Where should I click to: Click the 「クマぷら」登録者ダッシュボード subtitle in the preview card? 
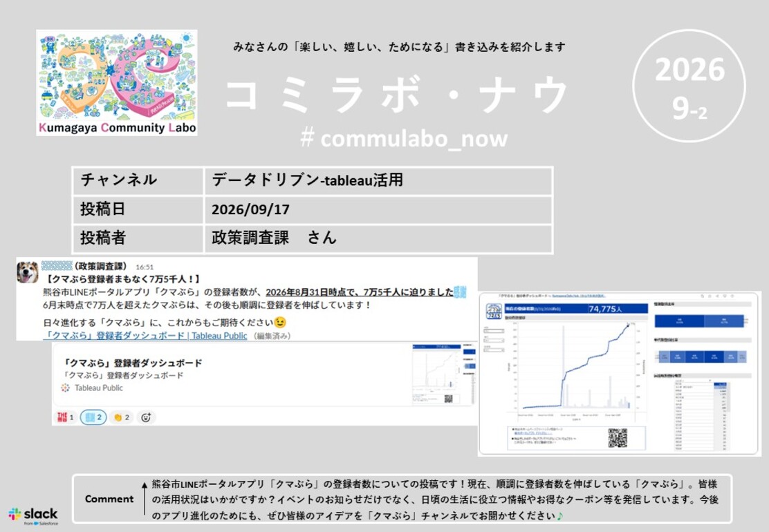123,375
